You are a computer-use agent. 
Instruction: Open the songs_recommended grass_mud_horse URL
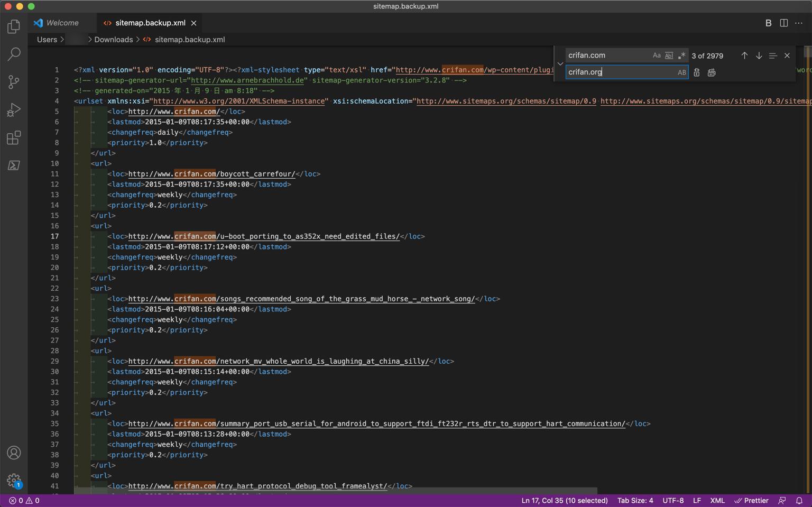pos(301,299)
